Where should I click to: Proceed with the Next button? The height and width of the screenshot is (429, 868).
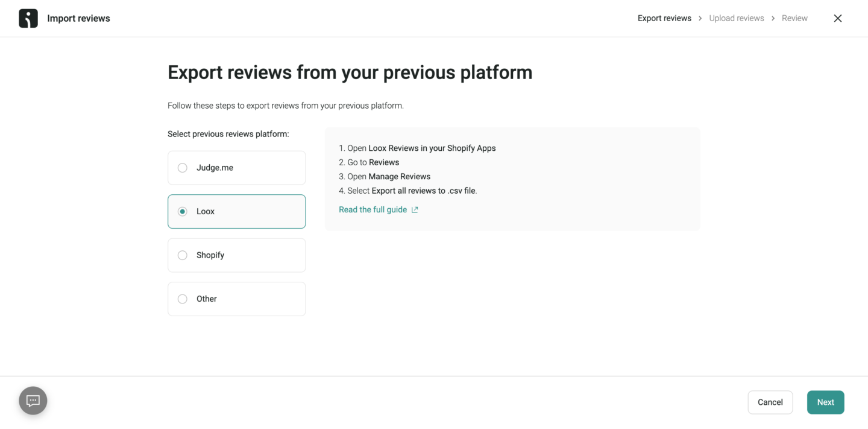point(826,402)
